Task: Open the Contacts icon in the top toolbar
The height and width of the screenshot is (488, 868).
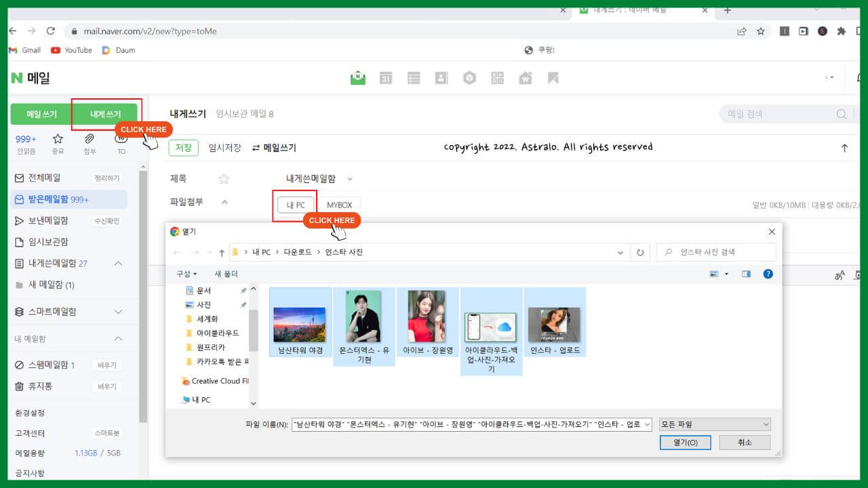Action: pyautogui.click(x=441, y=77)
